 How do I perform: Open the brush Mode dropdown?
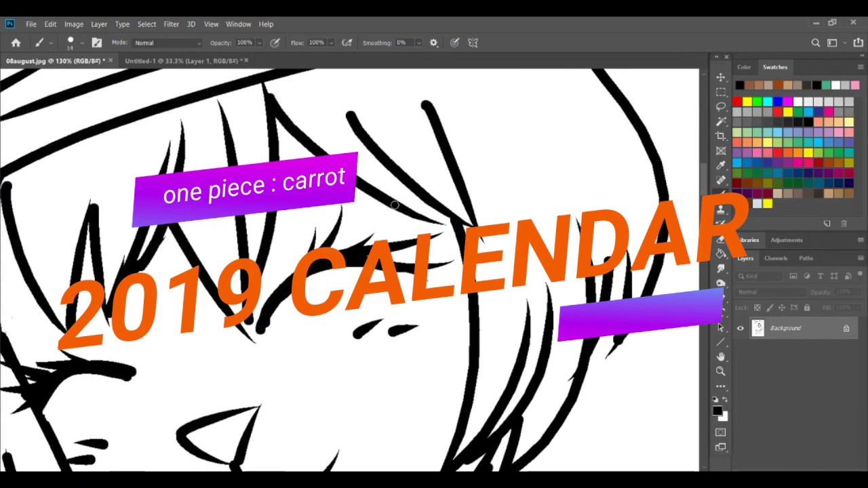click(x=167, y=43)
